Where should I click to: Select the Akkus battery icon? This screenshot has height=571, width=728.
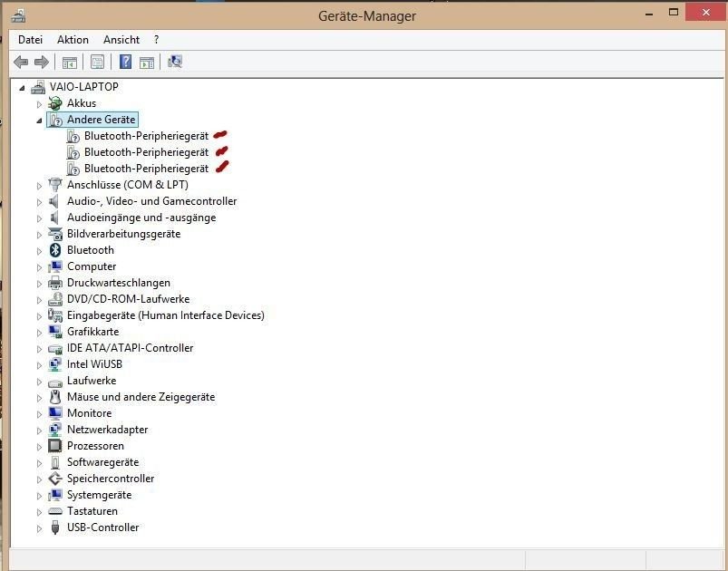tap(55, 103)
